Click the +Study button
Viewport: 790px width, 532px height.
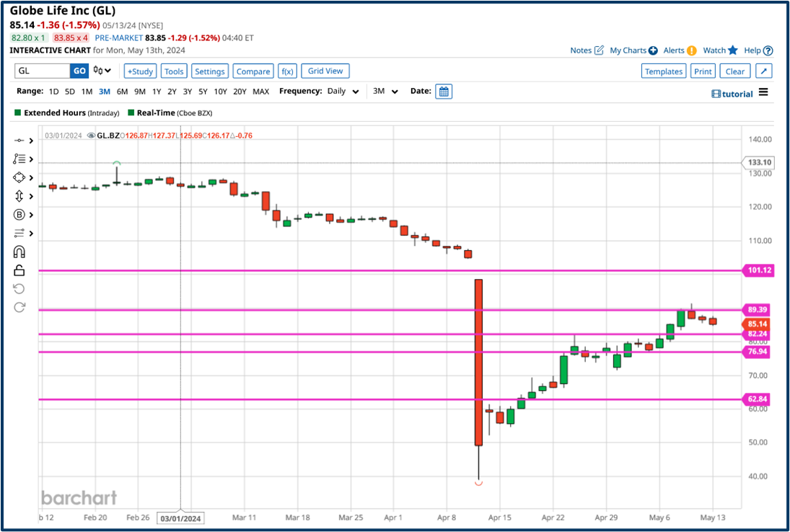coord(140,71)
